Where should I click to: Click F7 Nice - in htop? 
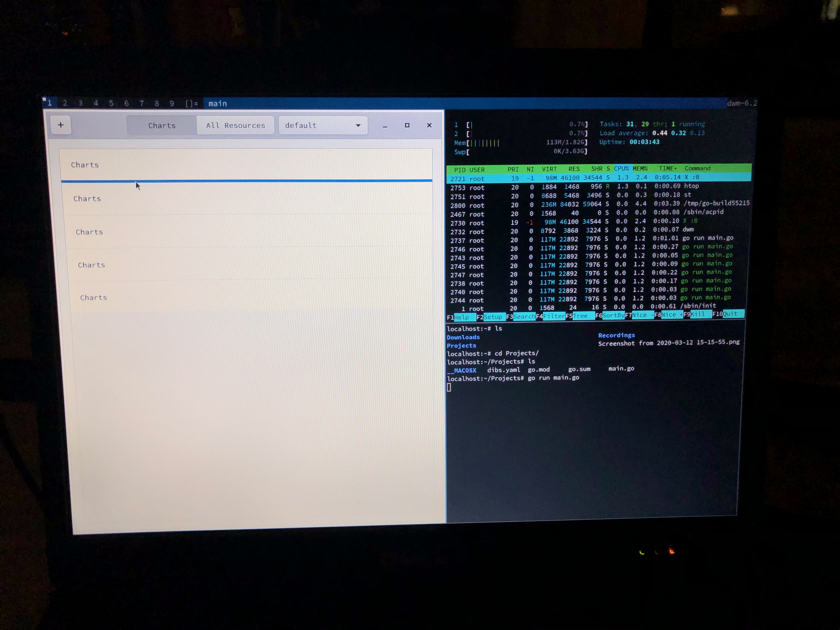[x=640, y=315]
